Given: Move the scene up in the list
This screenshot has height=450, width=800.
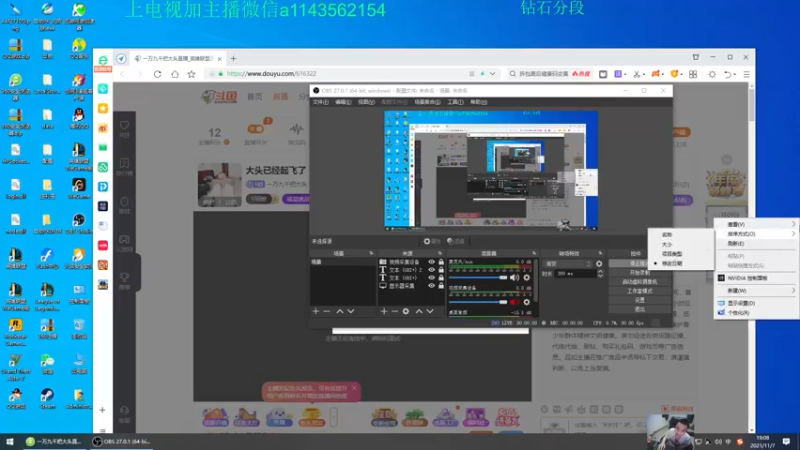Looking at the screenshot, I should 339,311.
